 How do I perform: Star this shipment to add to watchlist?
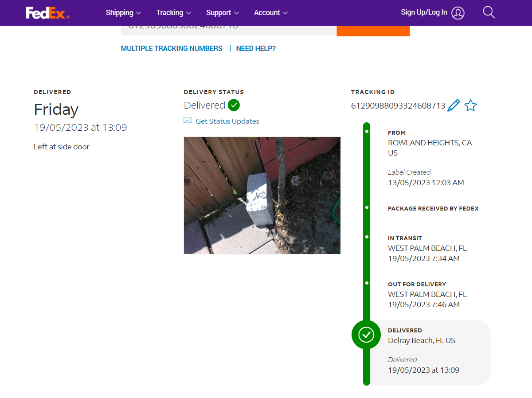click(470, 105)
